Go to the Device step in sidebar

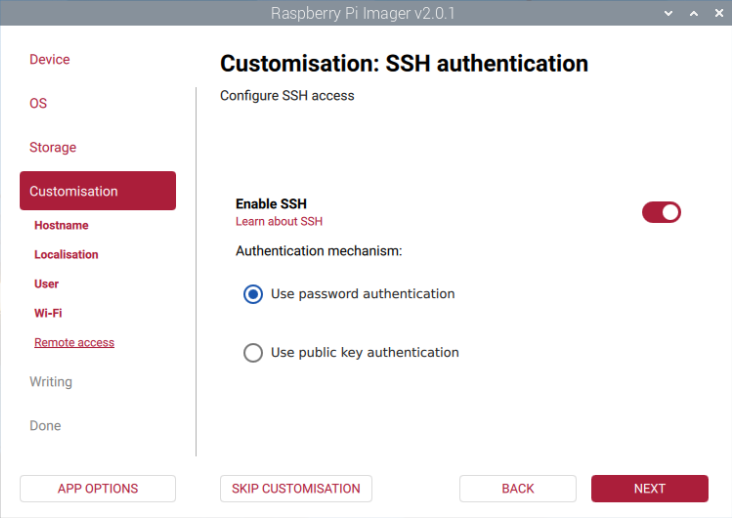(x=50, y=60)
